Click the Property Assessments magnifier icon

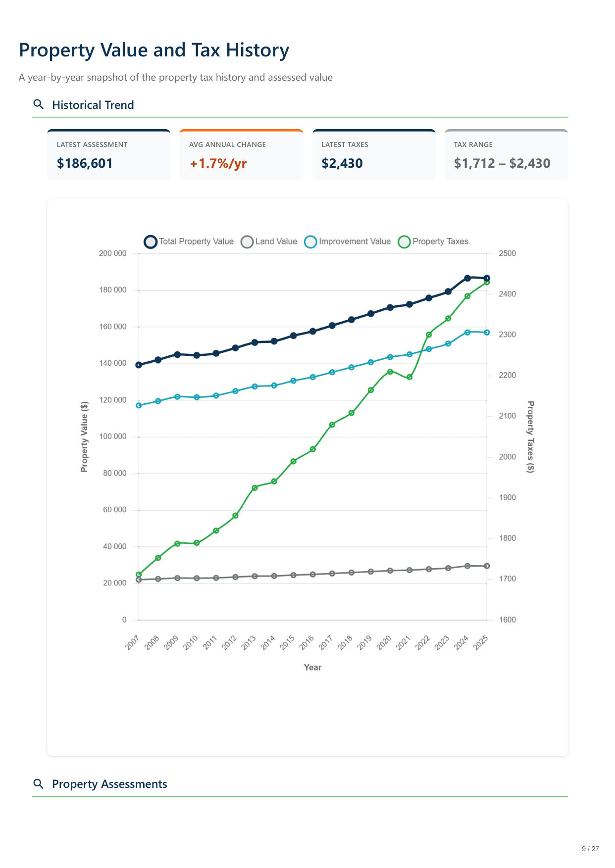(38, 784)
